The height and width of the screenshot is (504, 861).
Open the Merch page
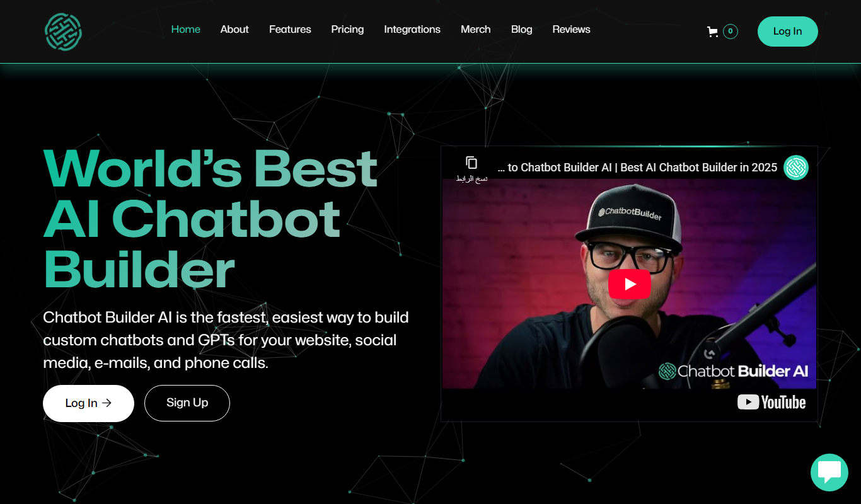coord(476,30)
